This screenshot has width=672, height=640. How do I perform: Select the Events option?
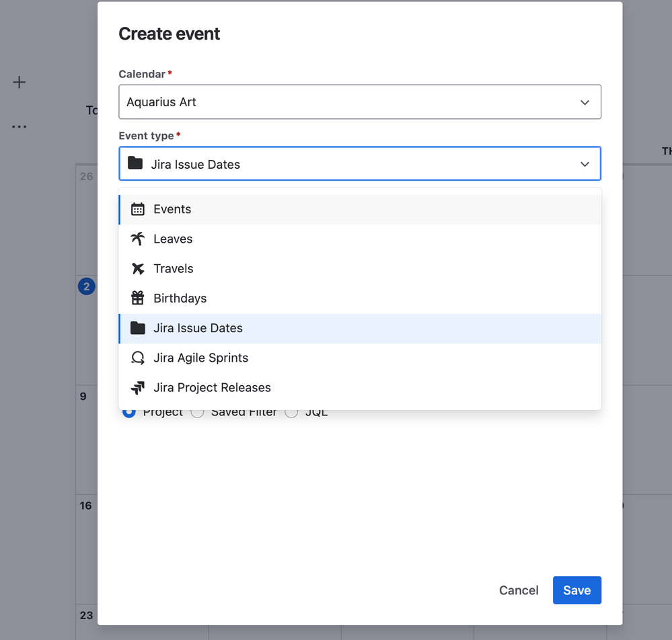tap(360, 210)
